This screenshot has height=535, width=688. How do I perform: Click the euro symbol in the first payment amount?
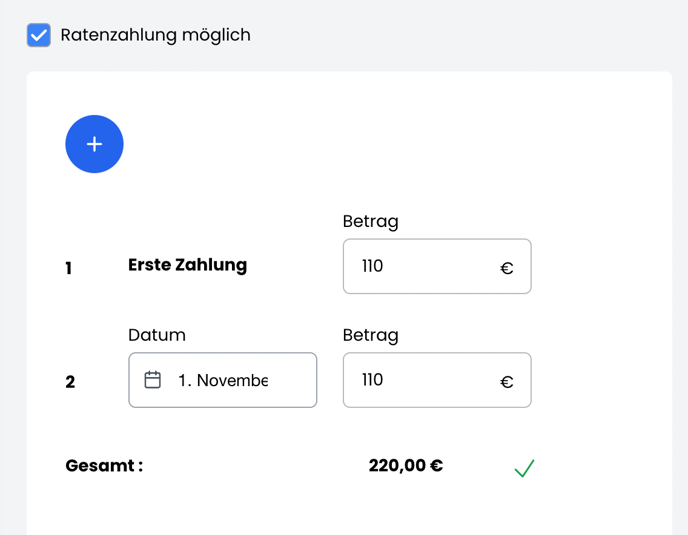(506, 268)
